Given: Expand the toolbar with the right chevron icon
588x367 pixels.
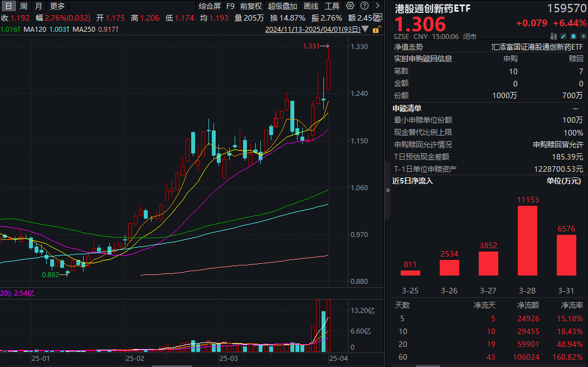Looking at the screenshot, I should coord(377,6).
